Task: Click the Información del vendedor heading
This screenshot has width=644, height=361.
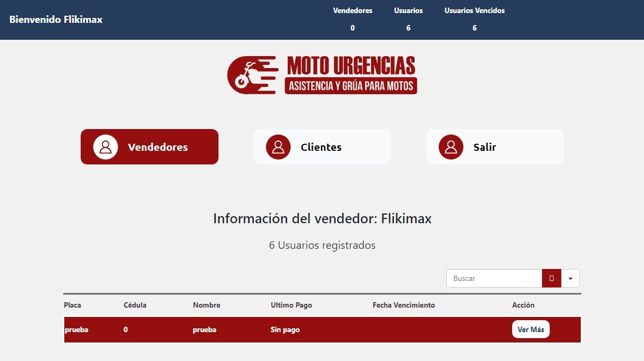Action: [322, 219]
